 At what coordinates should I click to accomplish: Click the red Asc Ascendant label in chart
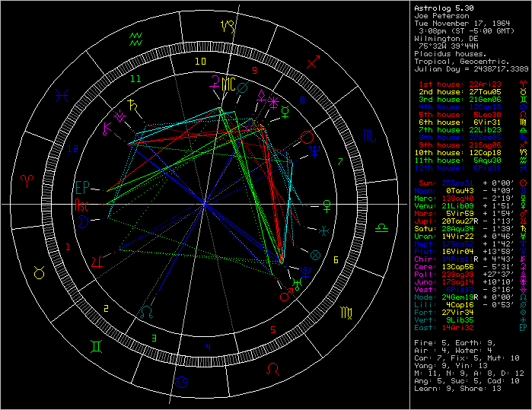pyautogui.click(x=82, y=204)
